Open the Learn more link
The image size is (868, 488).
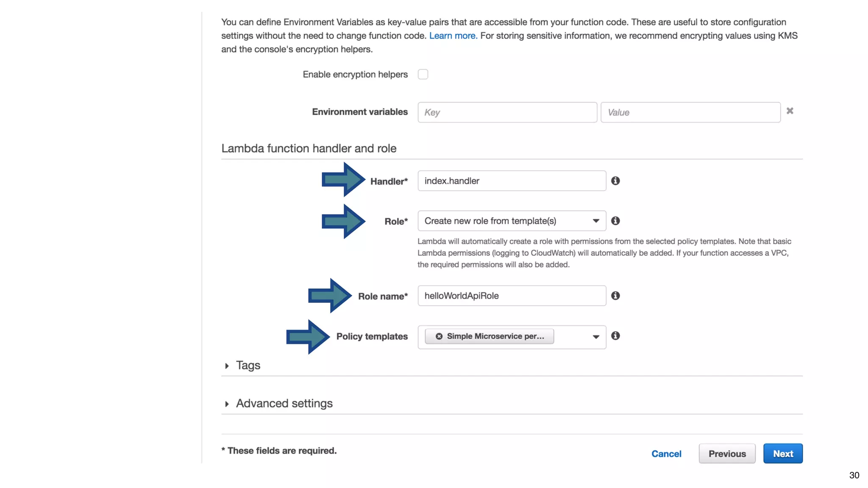453,36
